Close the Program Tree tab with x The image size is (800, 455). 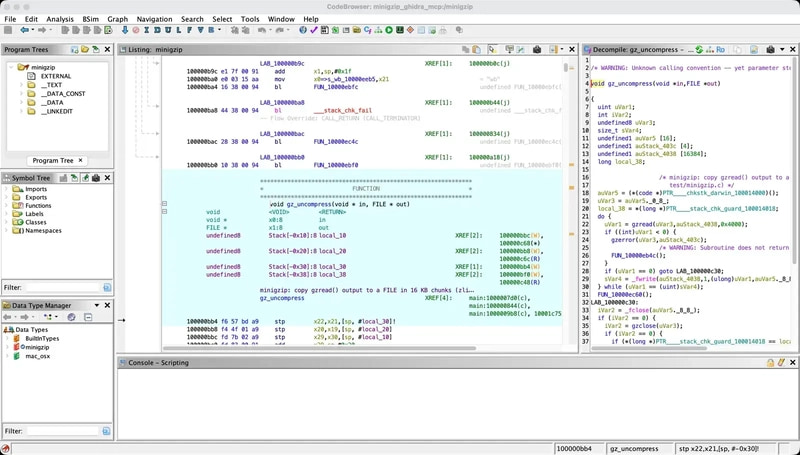pyautogui.click(x=81, y=160)
